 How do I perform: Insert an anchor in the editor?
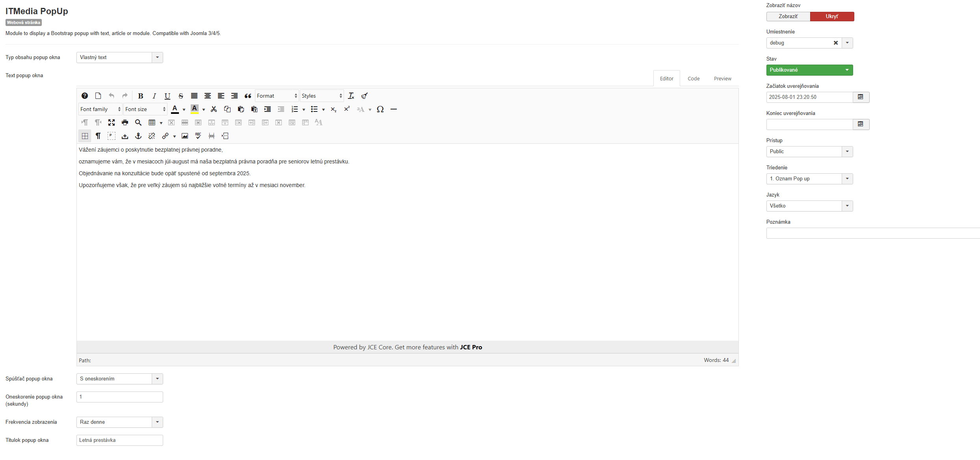tap(138, 136)
